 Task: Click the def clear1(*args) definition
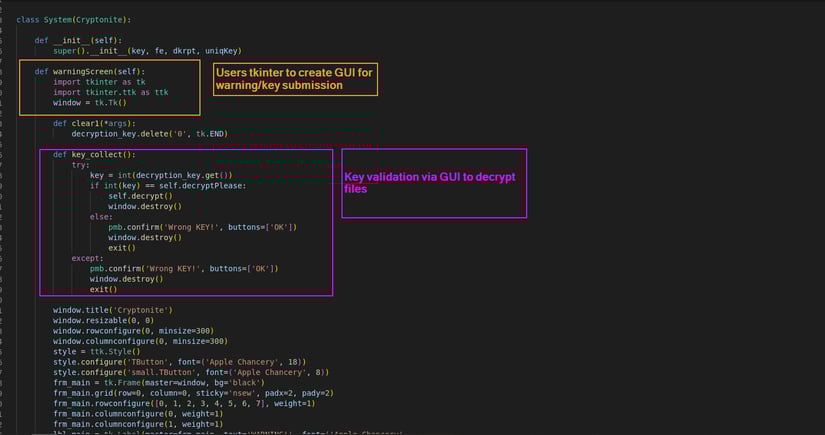[100, 123]
